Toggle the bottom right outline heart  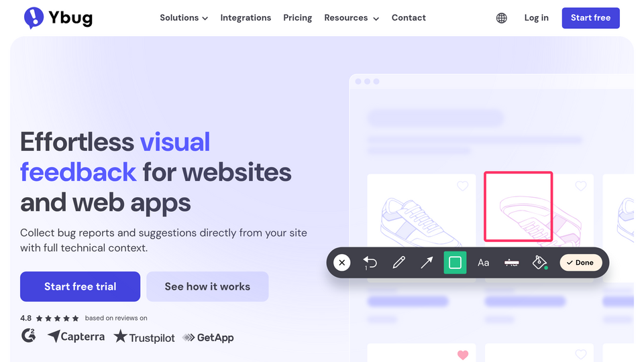click(x=581, y=354)
